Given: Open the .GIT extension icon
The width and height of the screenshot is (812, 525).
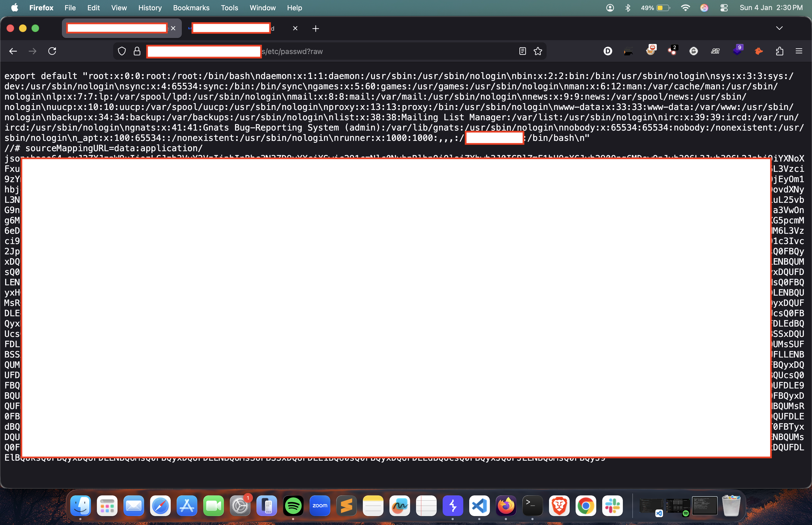Looking at the screenshot, I should click(715, 51).
